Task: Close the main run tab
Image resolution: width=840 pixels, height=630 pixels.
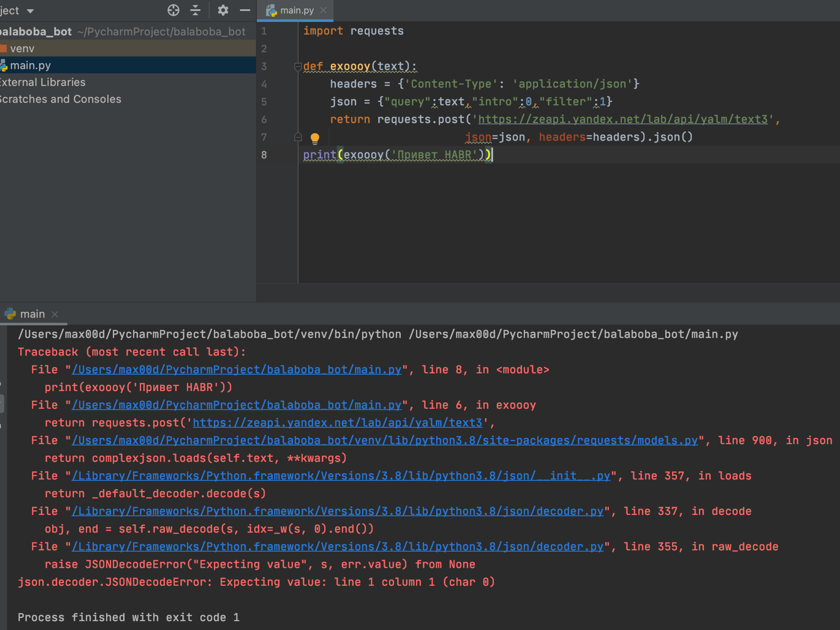Action: 55,314
